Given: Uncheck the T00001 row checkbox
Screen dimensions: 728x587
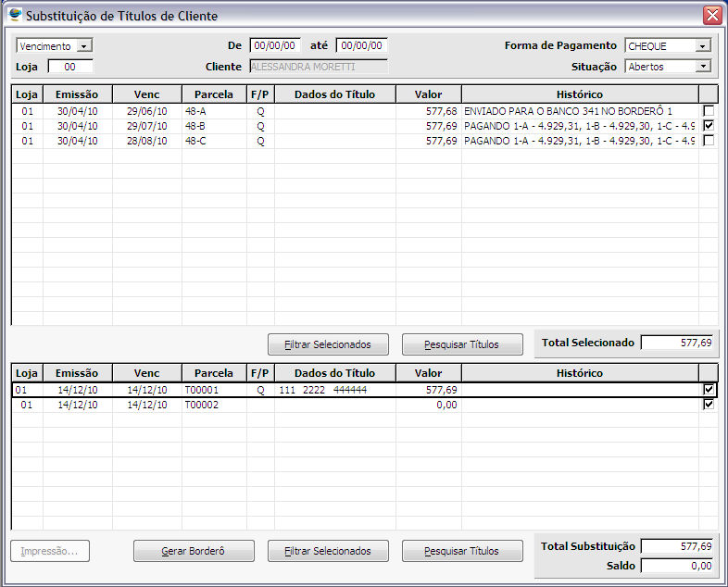Looking at the screenshot, I should [709, 390].
